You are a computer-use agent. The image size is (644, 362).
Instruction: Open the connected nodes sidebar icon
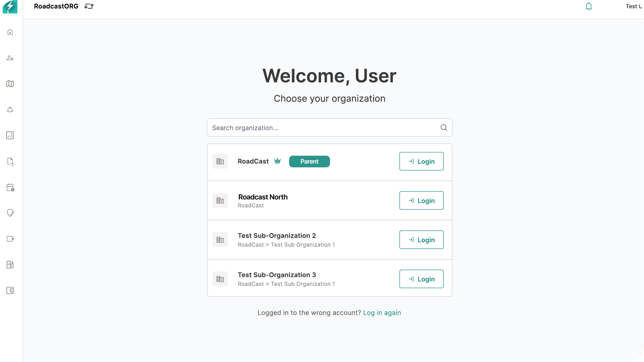click(x=10, y=110)
